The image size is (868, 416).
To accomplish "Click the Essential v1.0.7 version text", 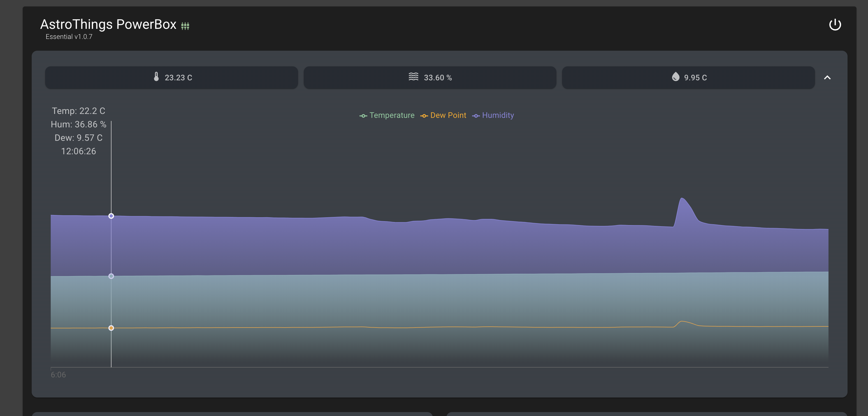I will point(69,37).
